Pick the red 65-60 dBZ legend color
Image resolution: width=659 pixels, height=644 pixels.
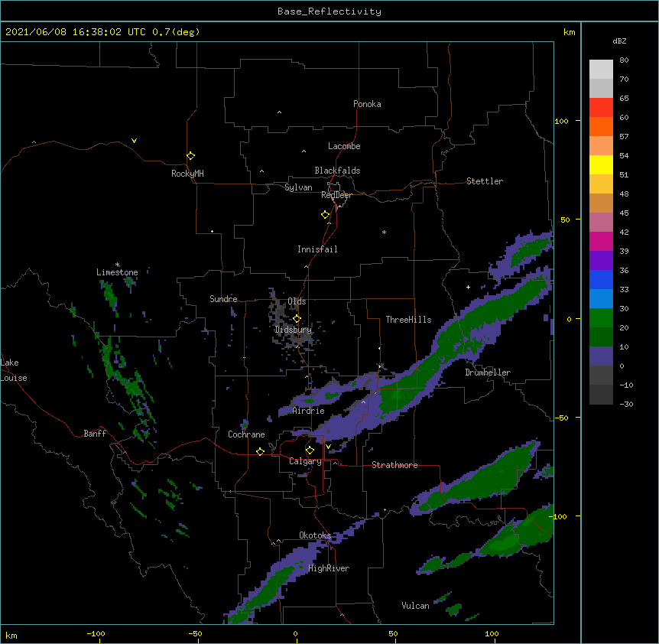click(x=601, y=108)
